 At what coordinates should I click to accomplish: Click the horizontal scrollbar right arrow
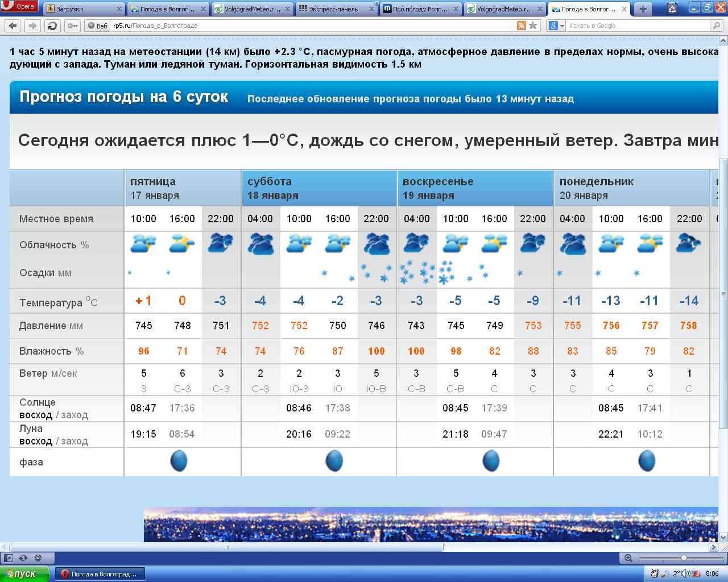[x=714, y=547]
